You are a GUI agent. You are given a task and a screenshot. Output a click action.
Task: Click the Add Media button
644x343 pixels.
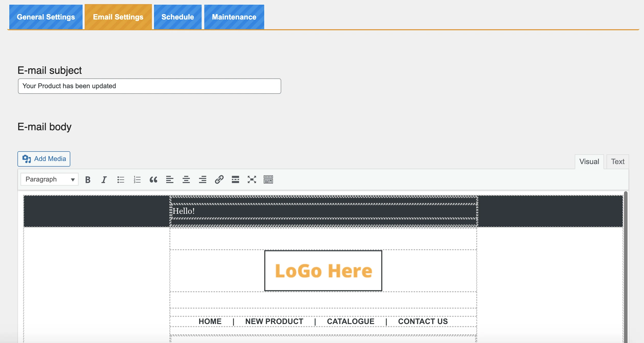tap(44, 159)
